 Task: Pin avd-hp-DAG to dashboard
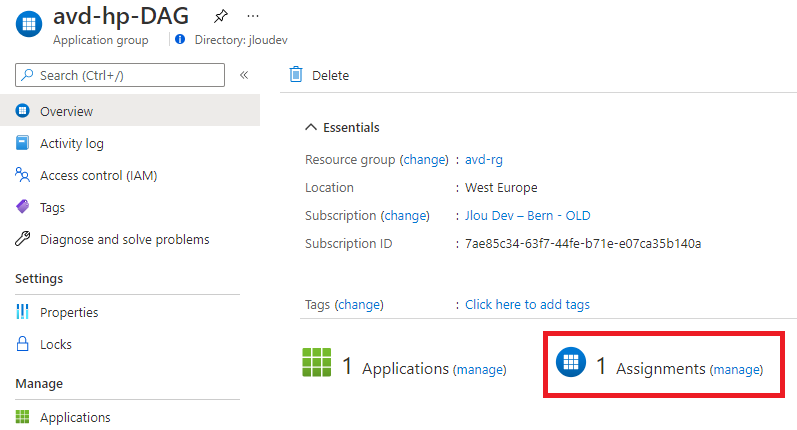coord(221,17)
